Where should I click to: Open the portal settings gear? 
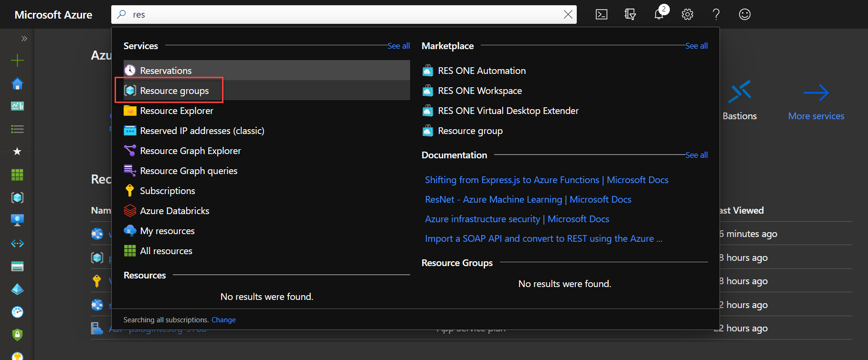click(688, 14)
